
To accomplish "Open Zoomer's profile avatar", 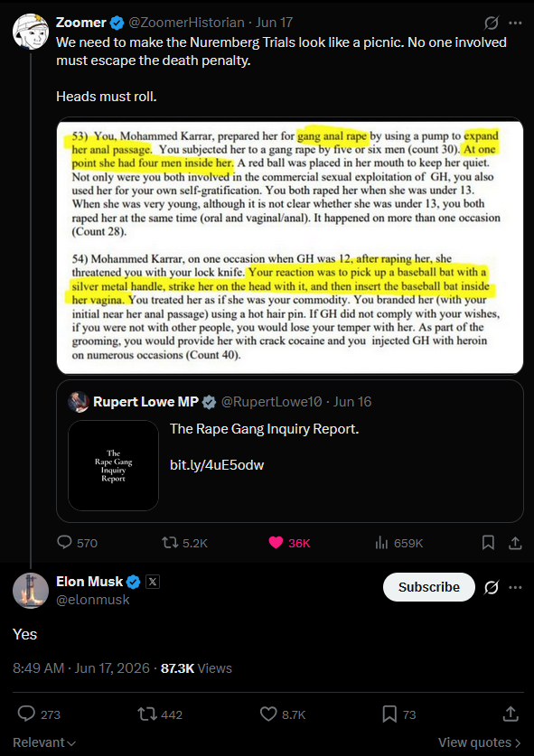I will [x=30, y=32].
